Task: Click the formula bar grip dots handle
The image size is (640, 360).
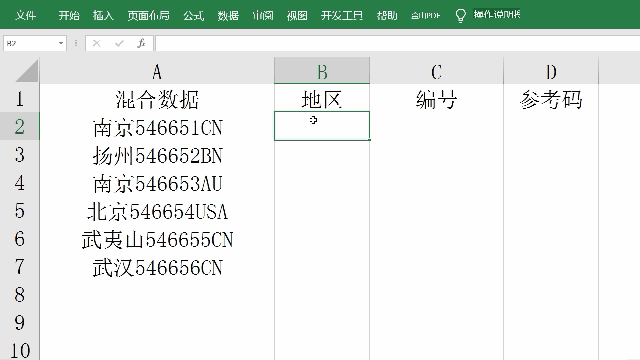Action: [76, 43]
